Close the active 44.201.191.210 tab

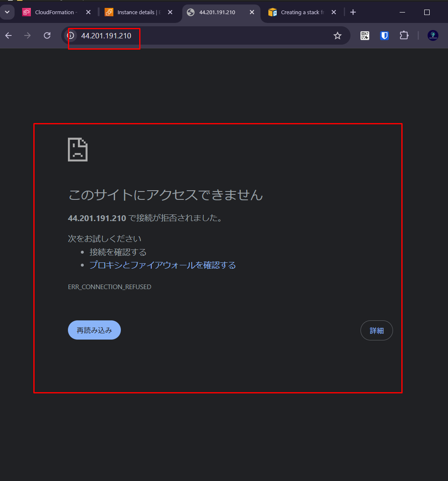(252, 13)
